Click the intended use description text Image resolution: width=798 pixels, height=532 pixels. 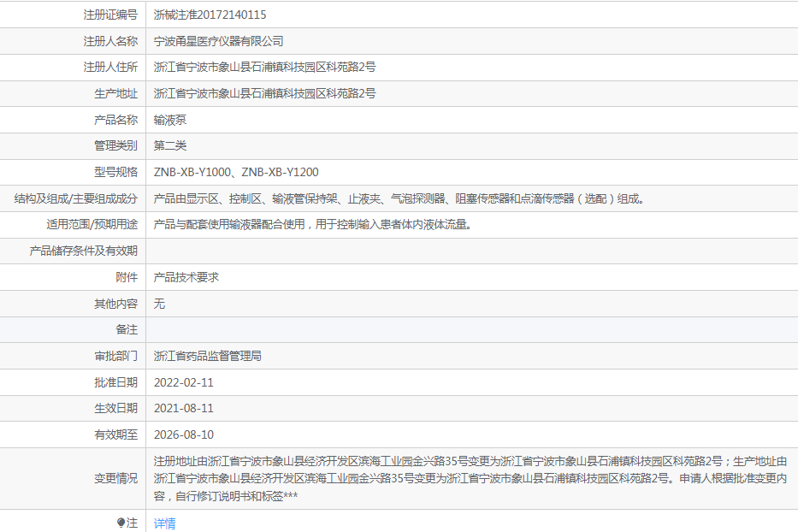(314, 224)
